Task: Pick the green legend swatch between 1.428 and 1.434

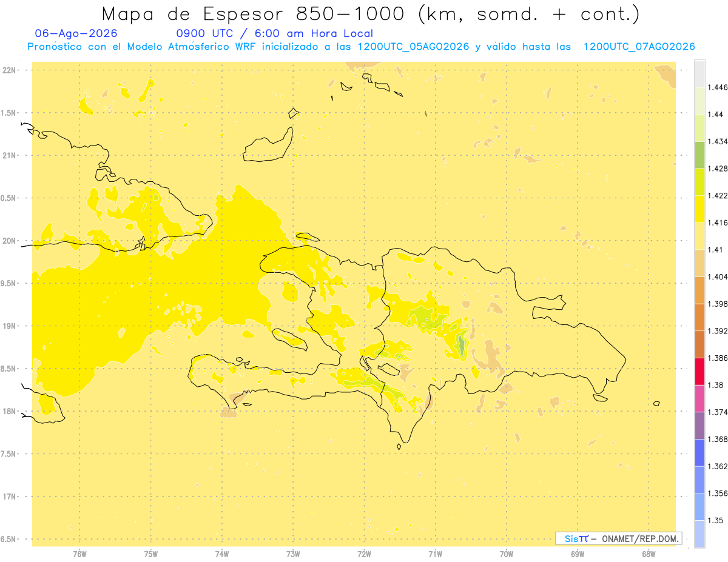Action: (x=699, y=155)
